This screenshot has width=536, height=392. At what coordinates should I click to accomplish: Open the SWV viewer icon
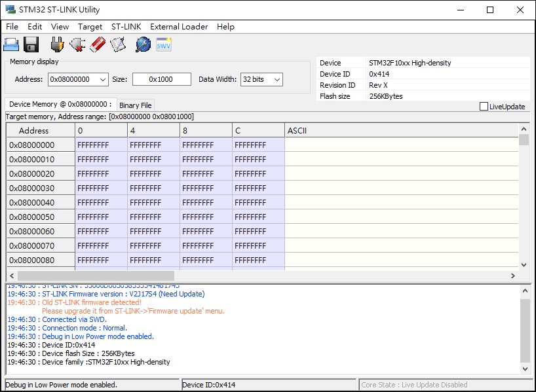click(164, 45)
